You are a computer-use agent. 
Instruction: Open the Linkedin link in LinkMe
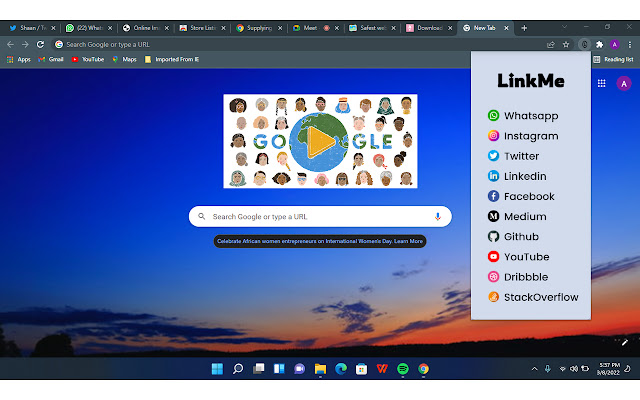517,176
